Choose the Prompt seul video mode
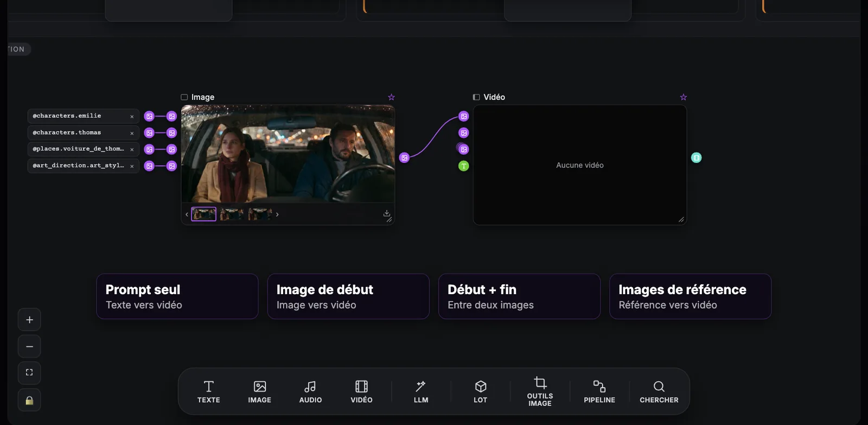Viewport: 868px width, 425px height. coord(177,296)
